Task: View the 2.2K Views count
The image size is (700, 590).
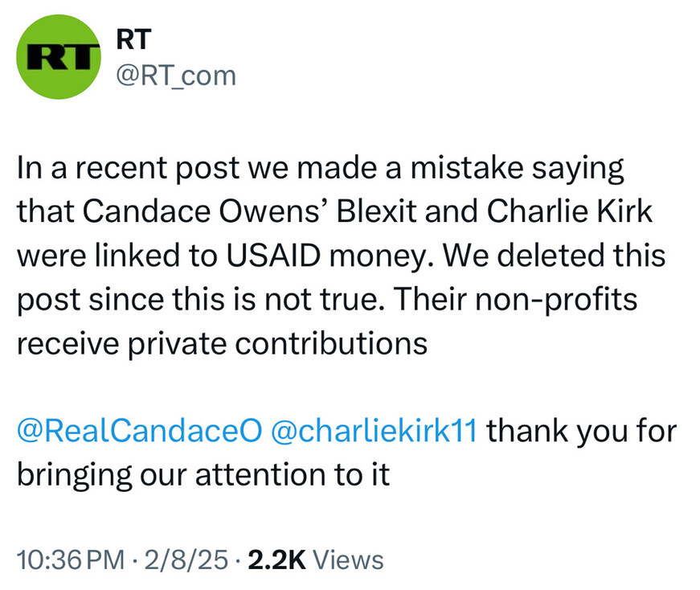Action: point(316,560)
